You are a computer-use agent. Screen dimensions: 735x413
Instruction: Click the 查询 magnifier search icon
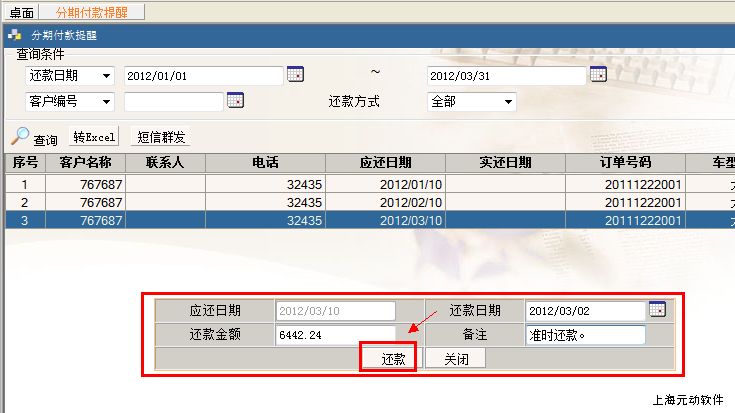[x=20, y=136]
